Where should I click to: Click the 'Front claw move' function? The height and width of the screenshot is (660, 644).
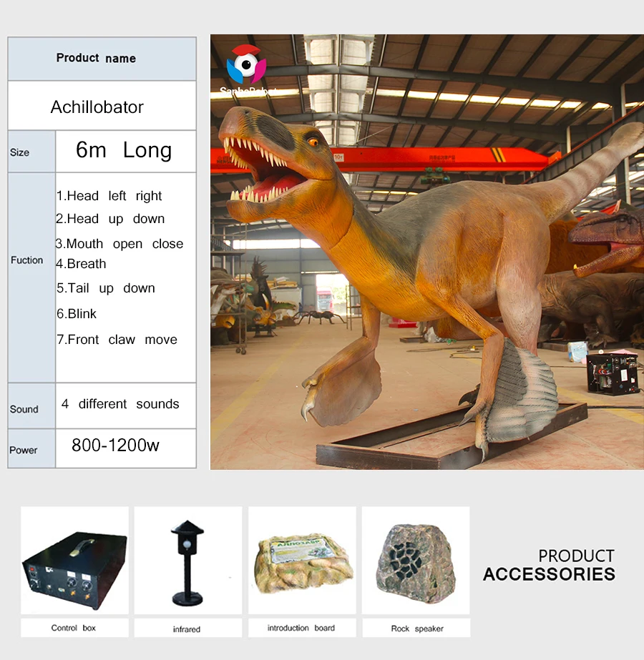[x=117, y=340]
